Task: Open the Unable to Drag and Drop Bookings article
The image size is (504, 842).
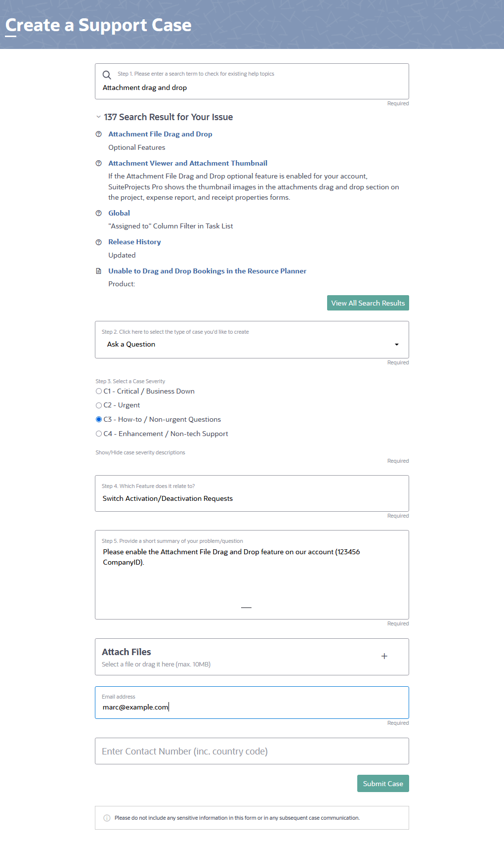Action: pos(207,270)
